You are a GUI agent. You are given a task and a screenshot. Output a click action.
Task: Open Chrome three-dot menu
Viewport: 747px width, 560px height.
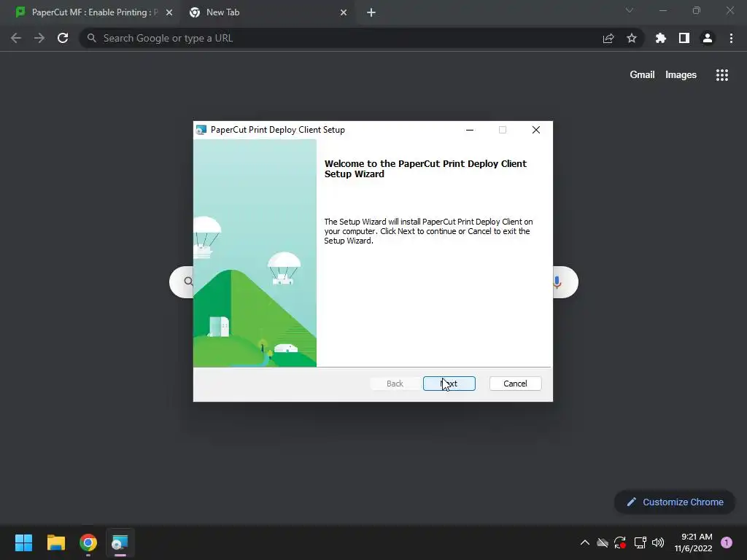pyautogui.click(x=731, y=38)
